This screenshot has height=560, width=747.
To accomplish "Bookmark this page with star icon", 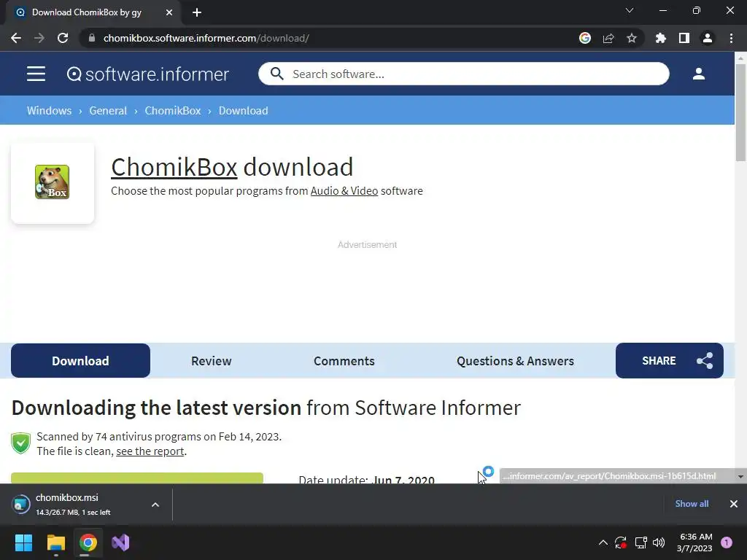I will pos(632,38).
